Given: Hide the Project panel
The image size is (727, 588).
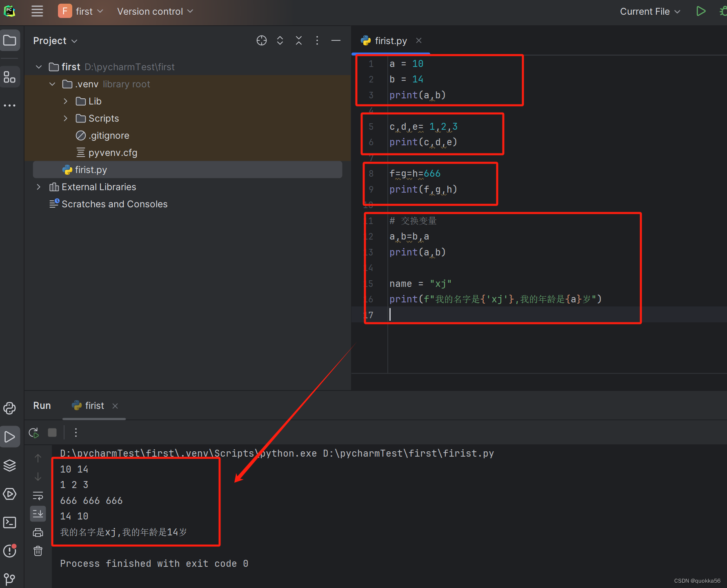Looking at the screenshot, I should pos(336,40).
